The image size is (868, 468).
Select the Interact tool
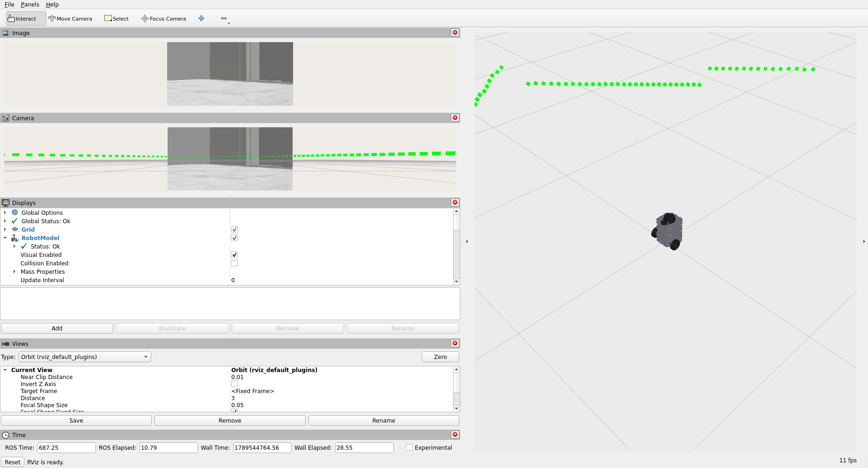(x=26, y=19)
